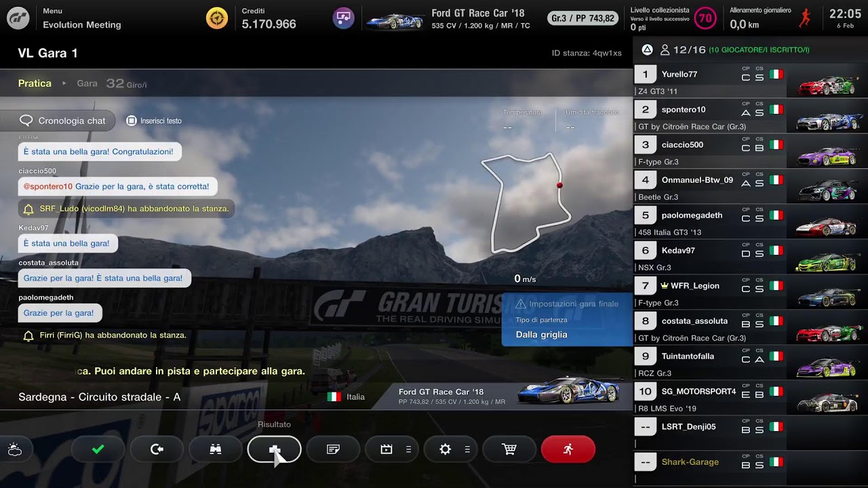The height and width of the screenshot is (488, 868).
Task: Click the Ford GT Race Car '18 header thumbnail
Action: pyautogui.click(x=395, y=21)
